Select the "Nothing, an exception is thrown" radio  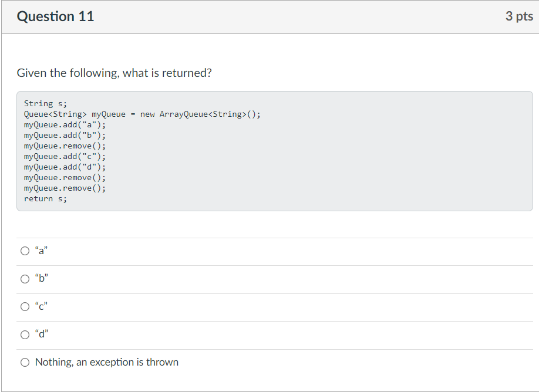coord(25,362)
